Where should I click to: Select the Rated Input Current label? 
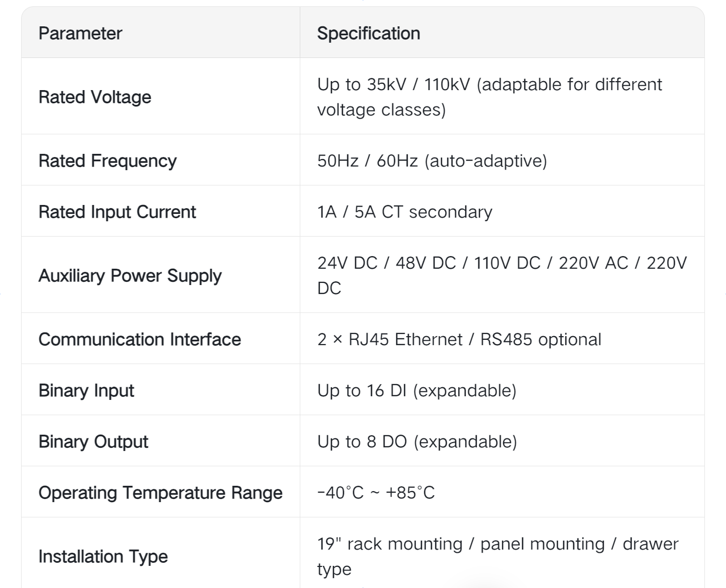[117, 212]
